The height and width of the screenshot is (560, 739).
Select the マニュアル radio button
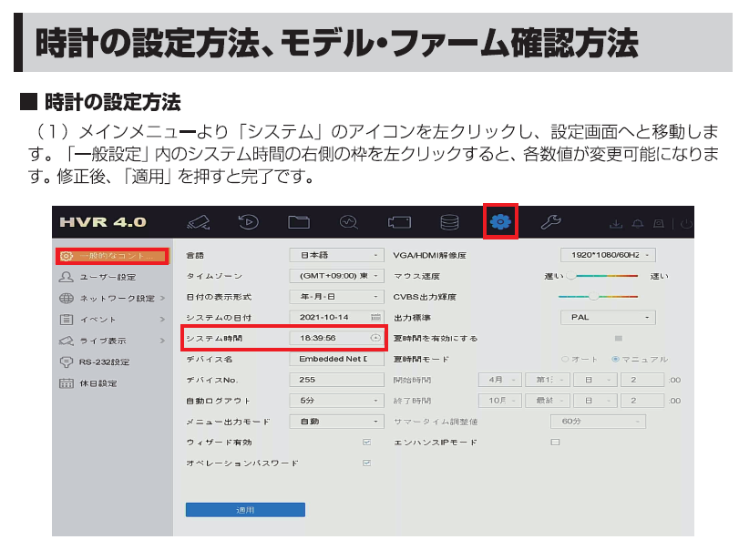point(616,359)
